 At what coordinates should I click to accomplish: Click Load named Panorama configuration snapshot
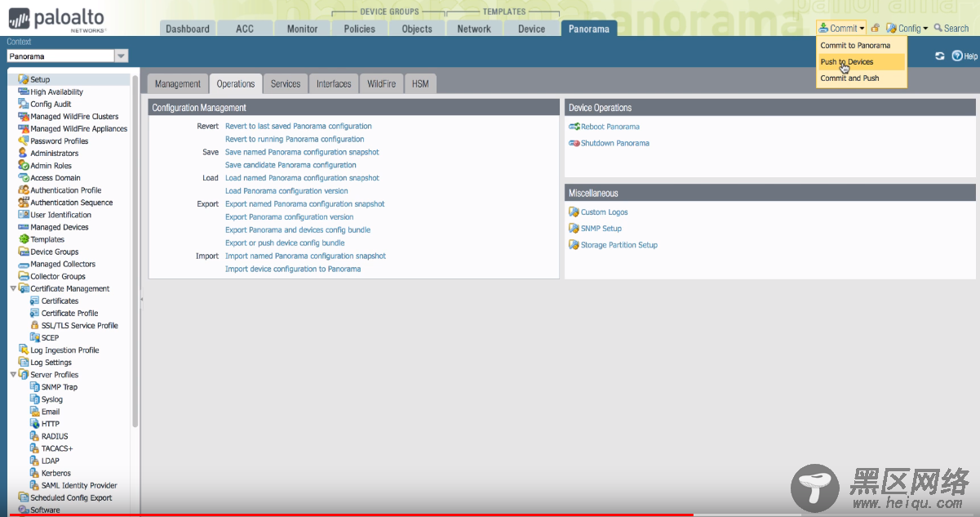coord(302,178)
